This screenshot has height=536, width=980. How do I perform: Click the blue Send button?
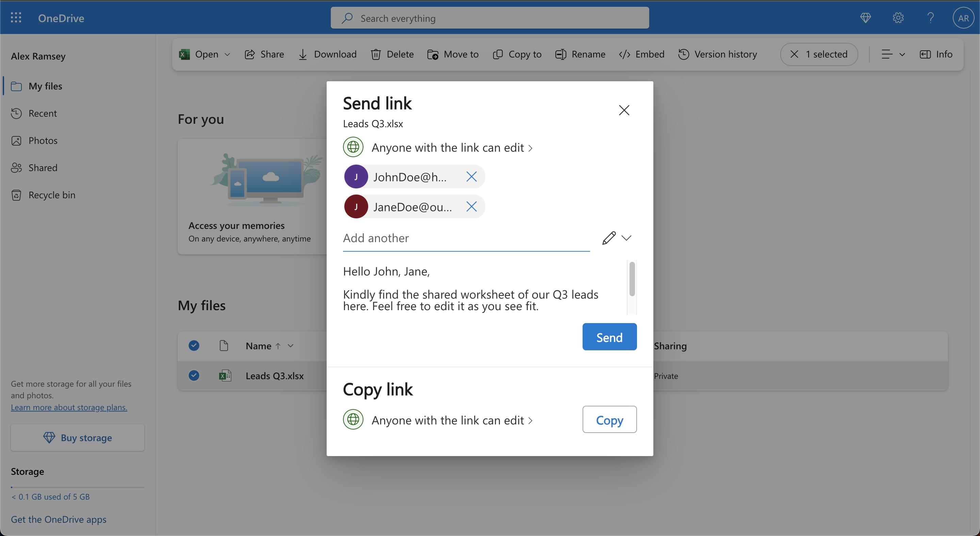tap(609, 337)
